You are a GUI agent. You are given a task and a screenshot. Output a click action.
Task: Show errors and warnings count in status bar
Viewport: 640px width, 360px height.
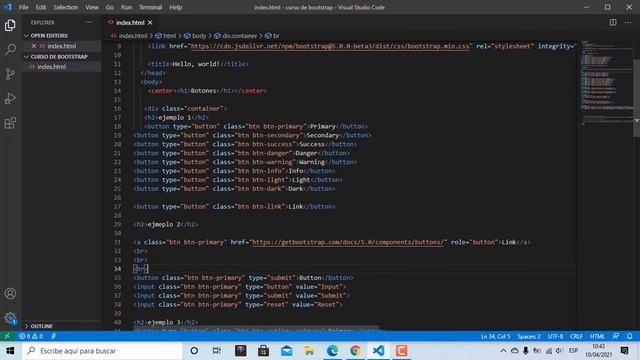click(x=31, y=336)
